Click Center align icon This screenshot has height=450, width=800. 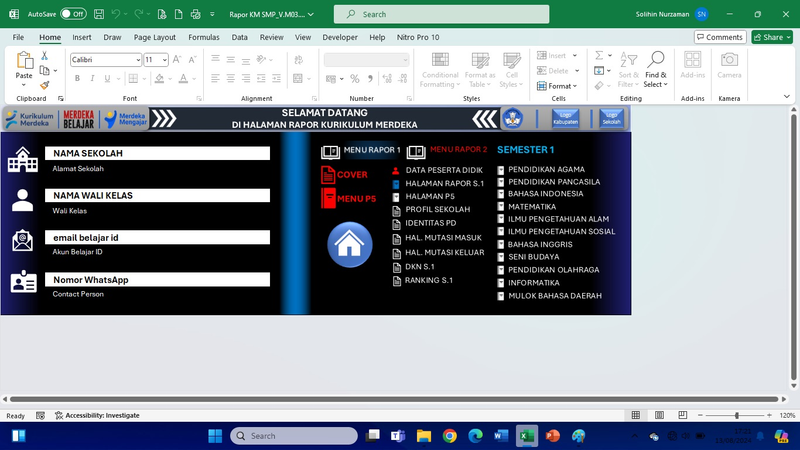tap(231, 79)
